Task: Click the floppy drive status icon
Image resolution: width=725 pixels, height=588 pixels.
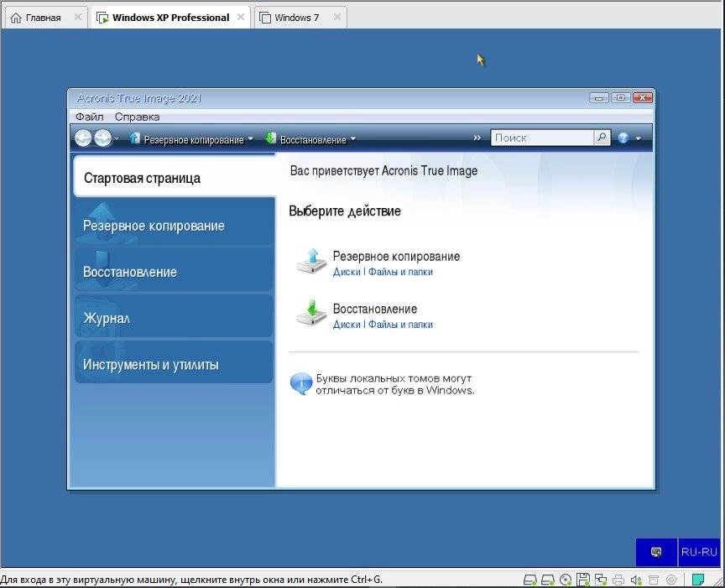Action: click(x=583, y=580)
